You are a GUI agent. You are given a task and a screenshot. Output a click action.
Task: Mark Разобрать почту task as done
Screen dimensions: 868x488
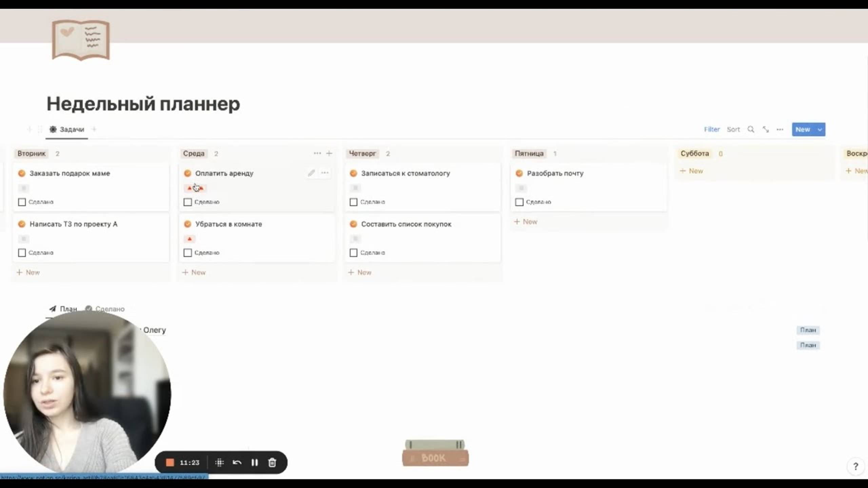(519, 202)
